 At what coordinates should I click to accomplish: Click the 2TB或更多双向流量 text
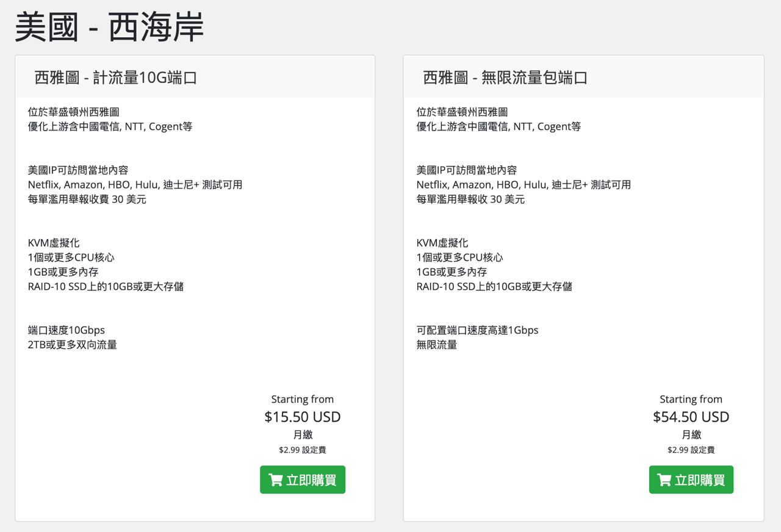73,345
